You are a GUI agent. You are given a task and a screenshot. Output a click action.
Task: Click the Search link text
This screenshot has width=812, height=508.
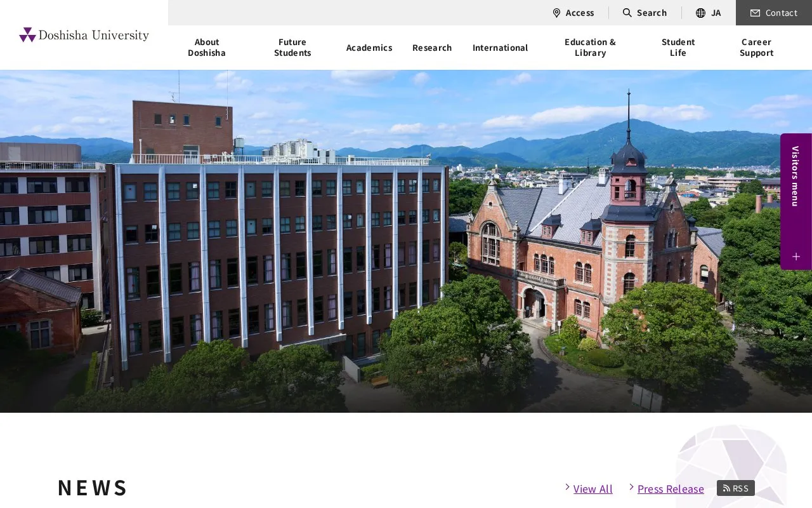point(652,13)
